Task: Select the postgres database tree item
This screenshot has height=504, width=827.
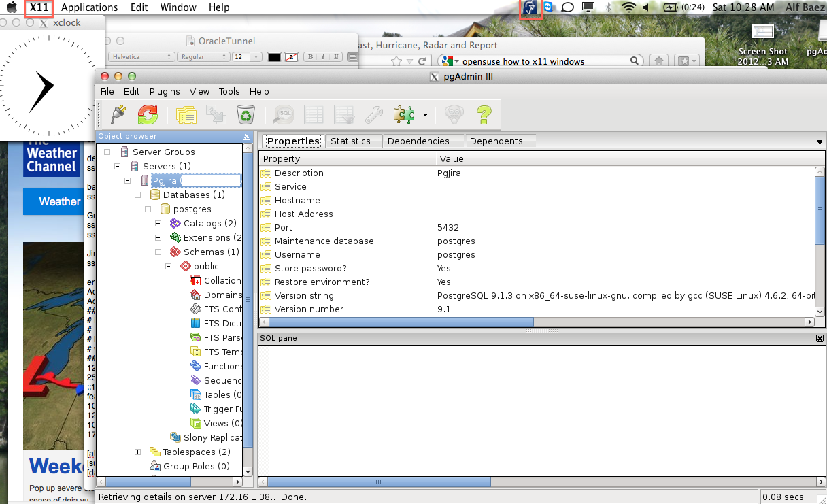Action: pos(192,209)
